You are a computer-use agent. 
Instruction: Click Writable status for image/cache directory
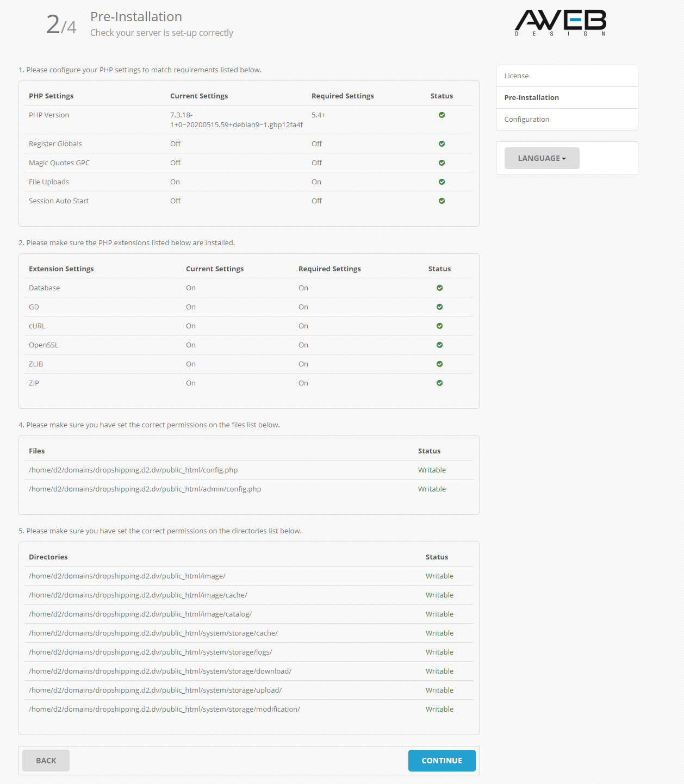(x=439, y=595)
